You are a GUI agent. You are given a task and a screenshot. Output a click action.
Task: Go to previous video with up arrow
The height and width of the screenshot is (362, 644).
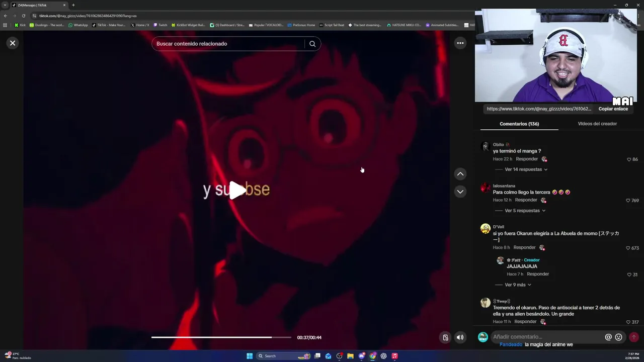[460, 174]
